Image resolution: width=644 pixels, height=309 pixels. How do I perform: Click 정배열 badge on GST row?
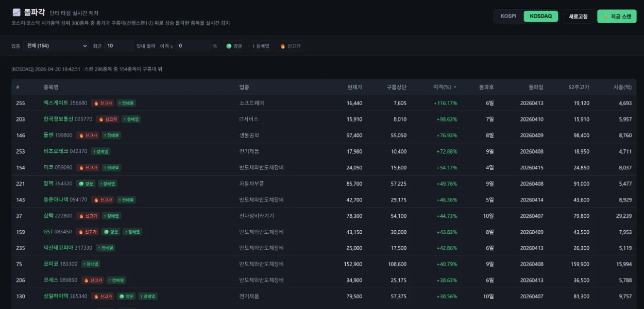click(x=132, y=232)
